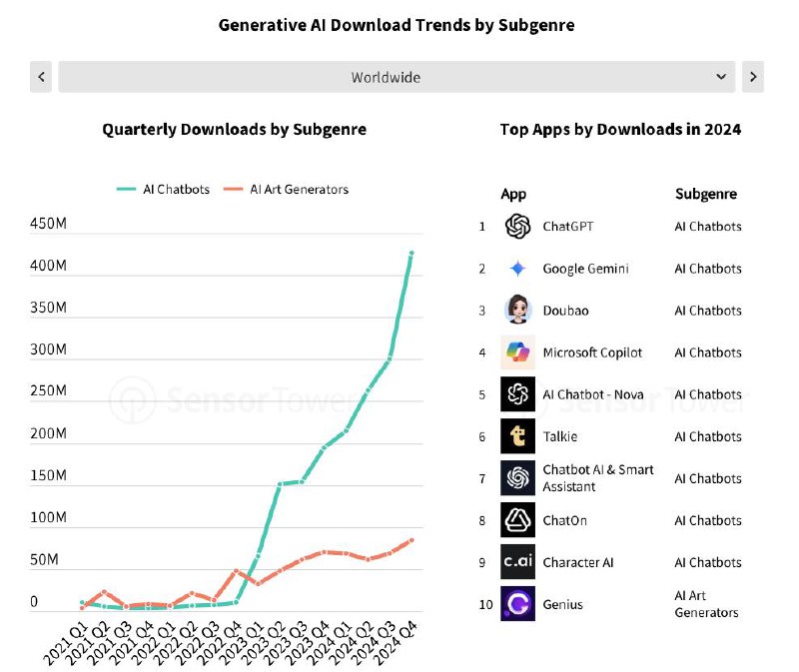Select the Talkie app icon
Screen dimensions: 799x672
point(517,436)
